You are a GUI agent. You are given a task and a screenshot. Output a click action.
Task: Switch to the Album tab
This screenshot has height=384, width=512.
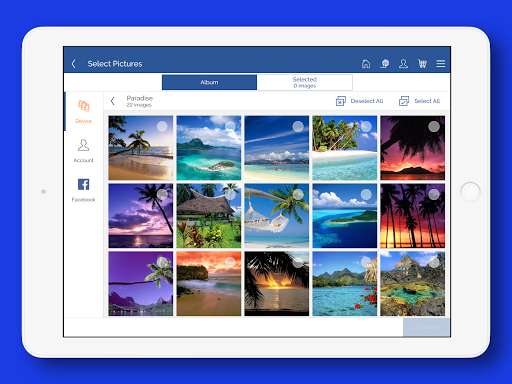209,82
